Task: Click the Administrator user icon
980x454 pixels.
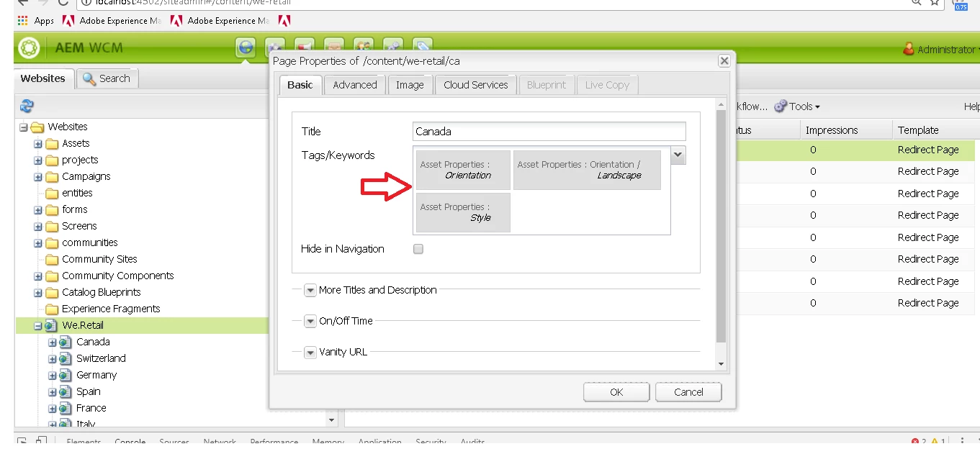Action: click(909, 50)
